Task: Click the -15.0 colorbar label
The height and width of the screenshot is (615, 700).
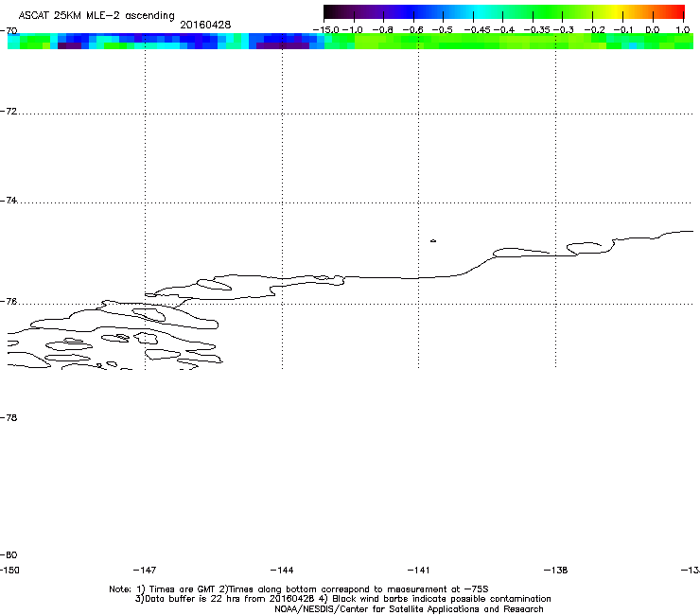Action: coord(326,30)
